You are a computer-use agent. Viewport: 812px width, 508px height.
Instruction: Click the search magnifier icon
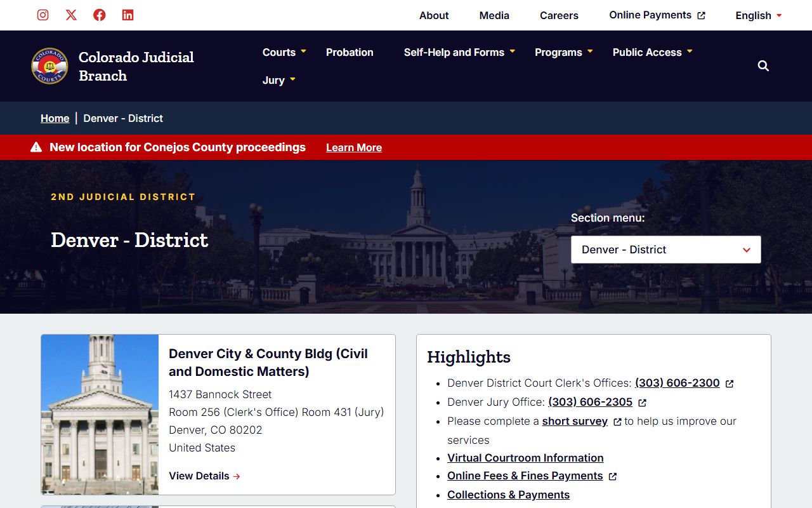(763, 66)
